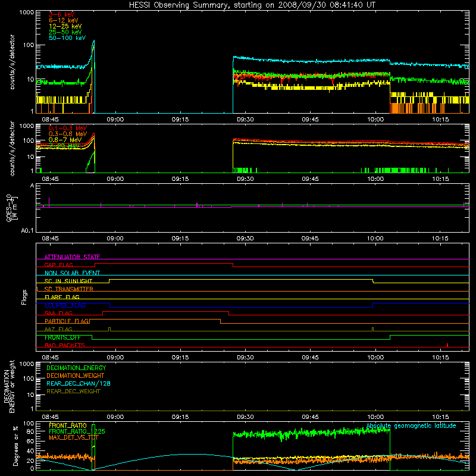The image size is (476, 476).
Task: Pick the PARTICLE_FLAG label
Action: point(67,321)
